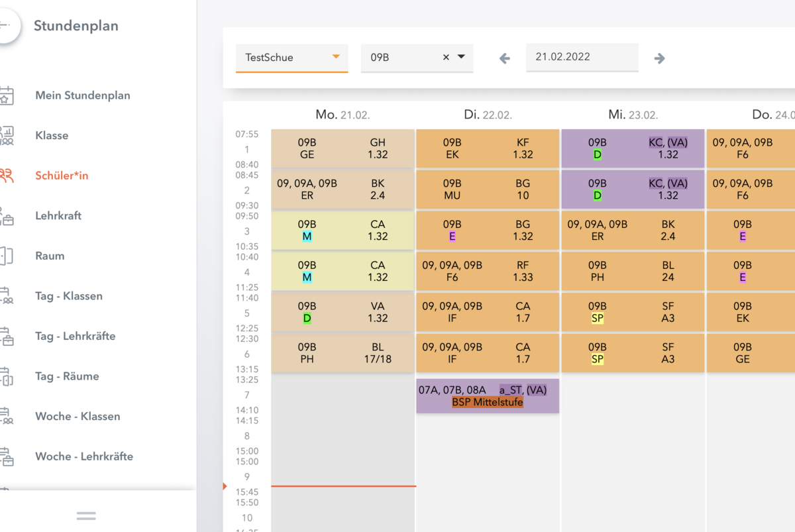The height and width of the screenshot is (532, 795).
Task: Go to previous week with left arrow
Action: coord(505,58)
